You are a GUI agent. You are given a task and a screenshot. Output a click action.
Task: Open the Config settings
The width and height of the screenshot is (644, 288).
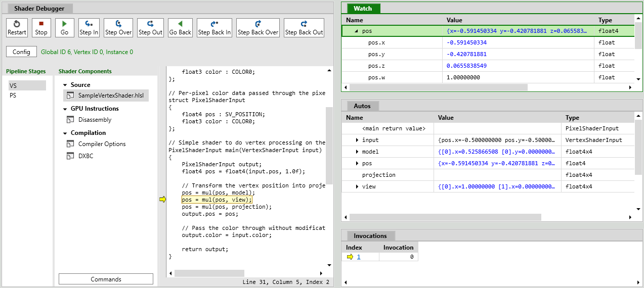pyautogui.click(x=21, y=52)
